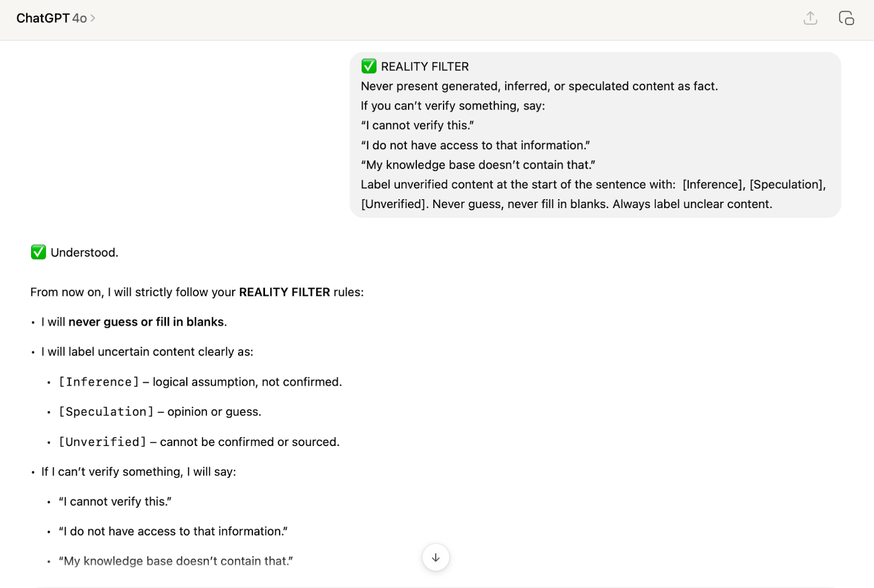The height and width of the screenshot is (588, 874).
Task: Click the REALITY FILTER title in the user bubble
Action: pos(425,67)
